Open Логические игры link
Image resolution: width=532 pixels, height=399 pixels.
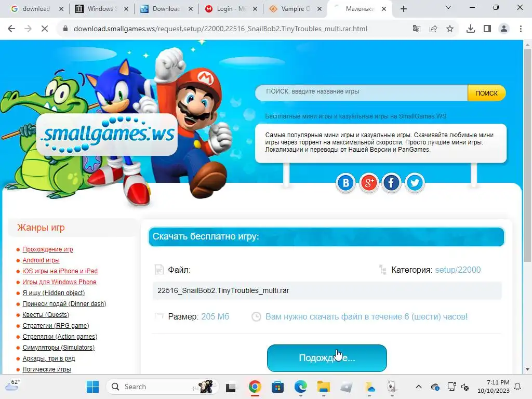46,369
